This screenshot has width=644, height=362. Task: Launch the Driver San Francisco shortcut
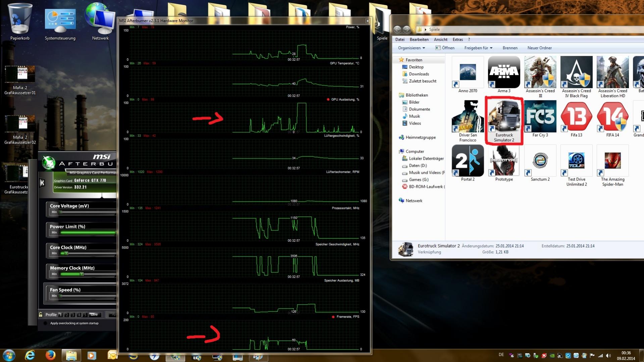(467, 121)
